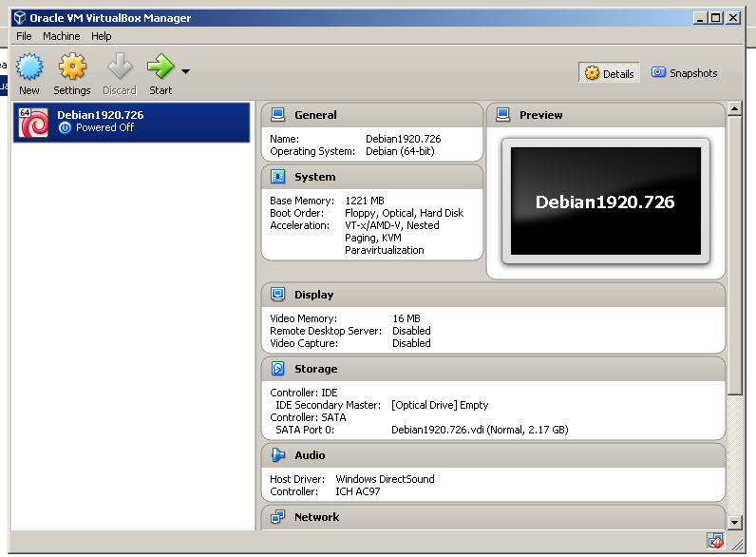This screenshot has width=756, height=557.
Task: Click the VirtualBox cube icon in title bar
Action: [19, 18]
